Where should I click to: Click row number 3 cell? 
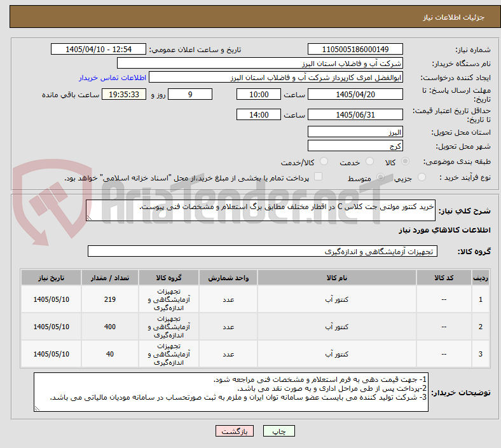pyautogui.click(x=480, y=354)
